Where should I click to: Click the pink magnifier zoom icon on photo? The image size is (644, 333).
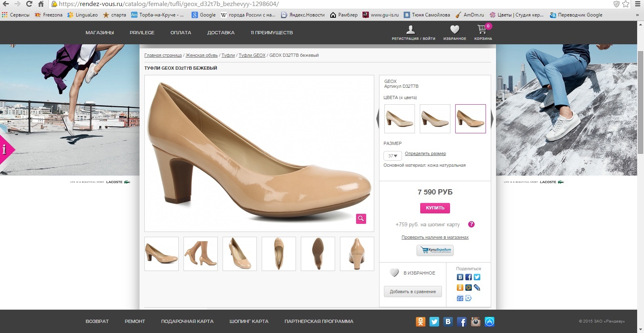pyautogui.click(x=361, y=219)
